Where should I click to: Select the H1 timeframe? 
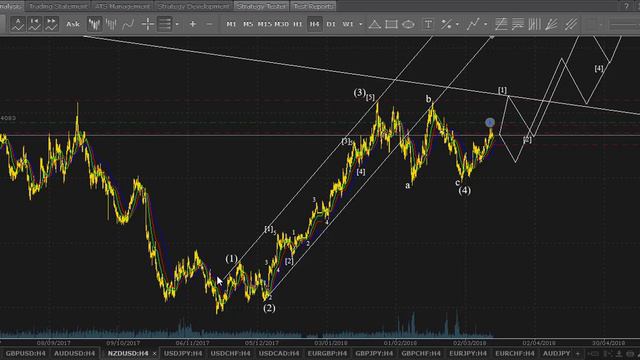298,24
